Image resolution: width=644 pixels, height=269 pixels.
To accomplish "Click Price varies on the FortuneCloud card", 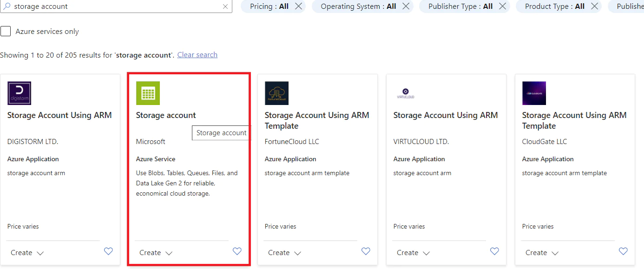I will [x=280, y=227].
